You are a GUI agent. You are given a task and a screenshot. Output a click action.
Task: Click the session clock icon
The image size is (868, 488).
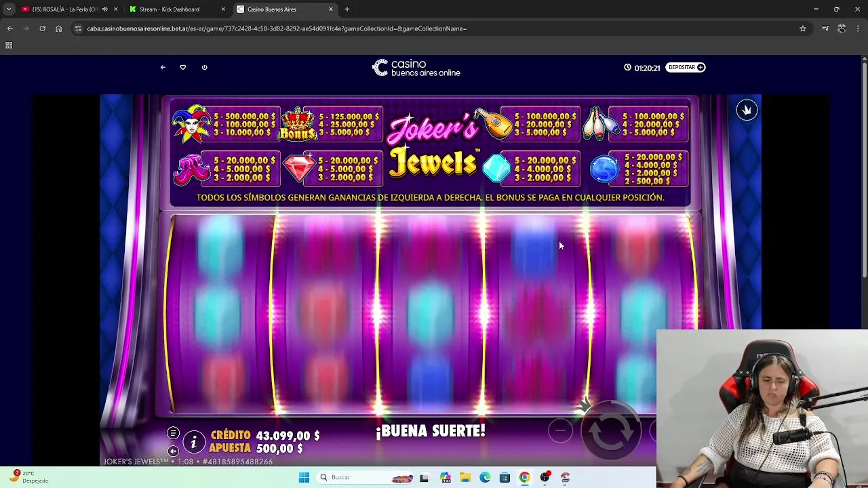[x=627, y=67]
